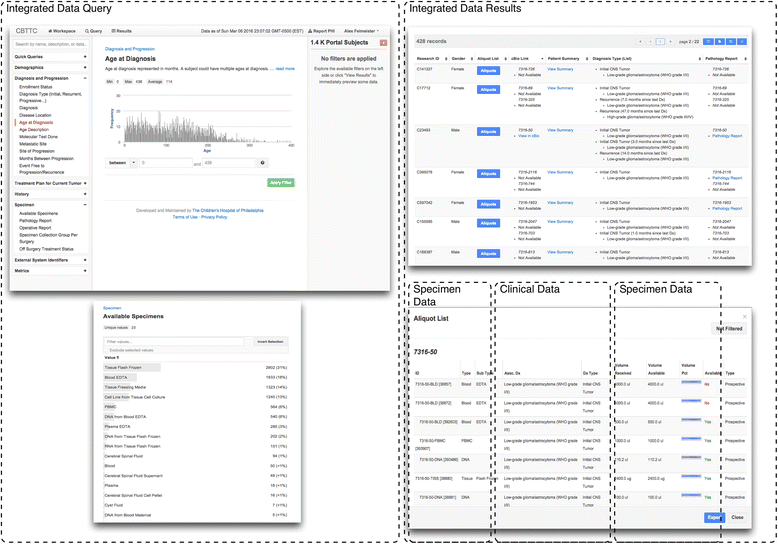Open View Summary for the C597042 row

coord(560,203)
